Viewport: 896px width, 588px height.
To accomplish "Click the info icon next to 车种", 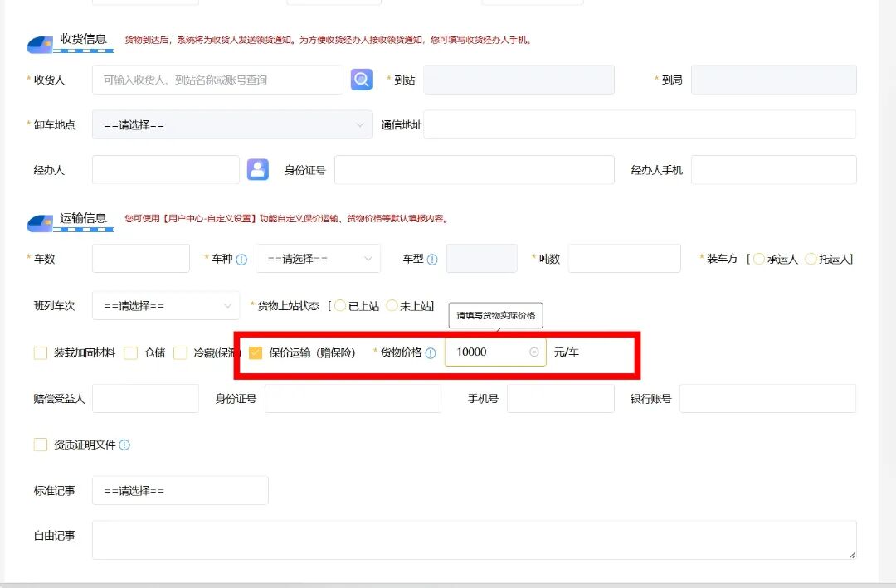I will [241, 260].
